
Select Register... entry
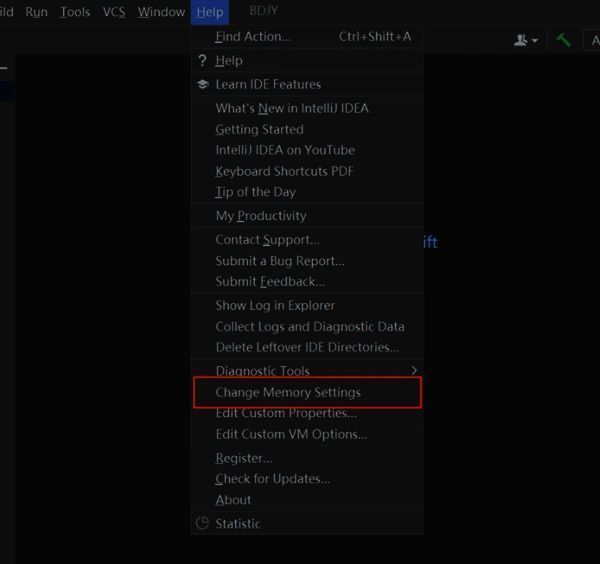(307, 458)
